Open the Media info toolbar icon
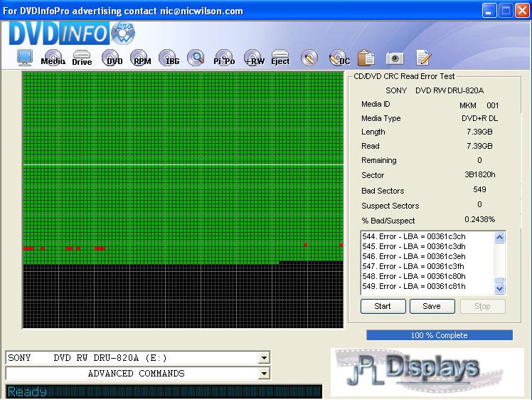532x400 pixels. (53, 58)
